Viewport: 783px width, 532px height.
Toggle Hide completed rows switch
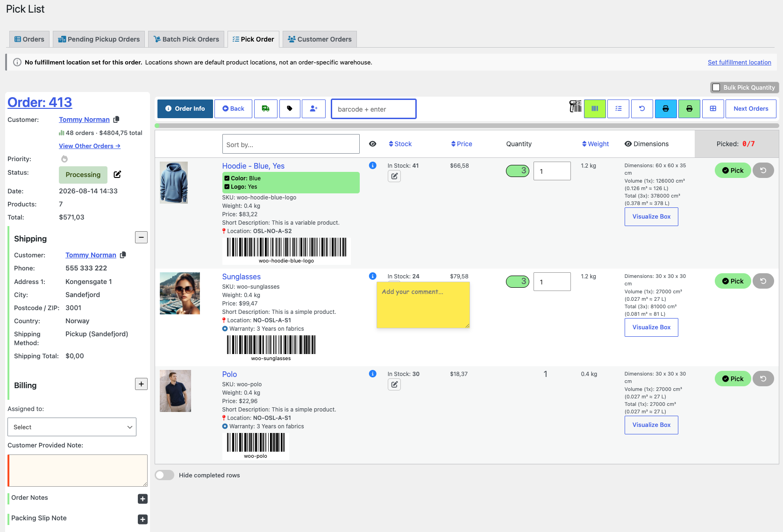164,475
